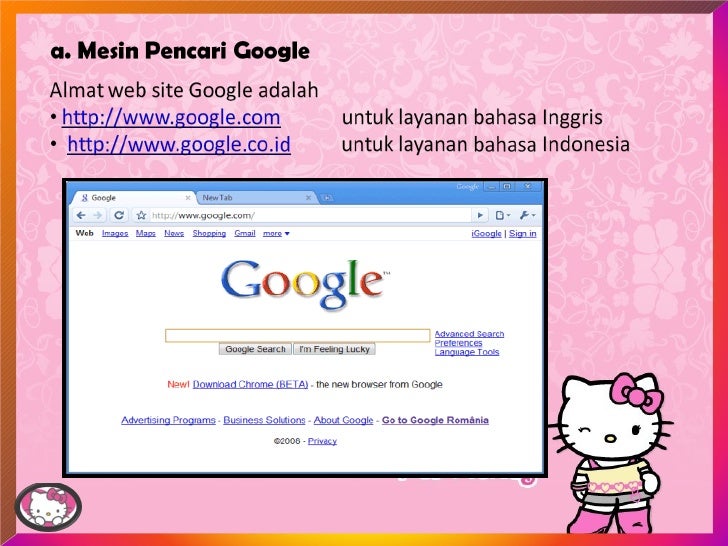The image size is (728, 546).
Task: Click the Go arrow beside address bar
Action: pyautogui.click(x=480, y=215)
